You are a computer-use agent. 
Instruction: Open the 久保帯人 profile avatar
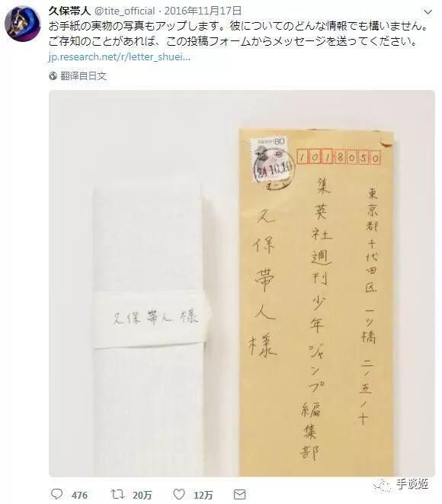23,24
